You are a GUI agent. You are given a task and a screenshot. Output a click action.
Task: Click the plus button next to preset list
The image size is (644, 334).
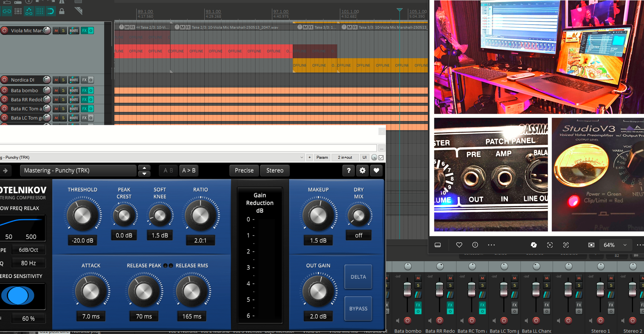point(309,157)
